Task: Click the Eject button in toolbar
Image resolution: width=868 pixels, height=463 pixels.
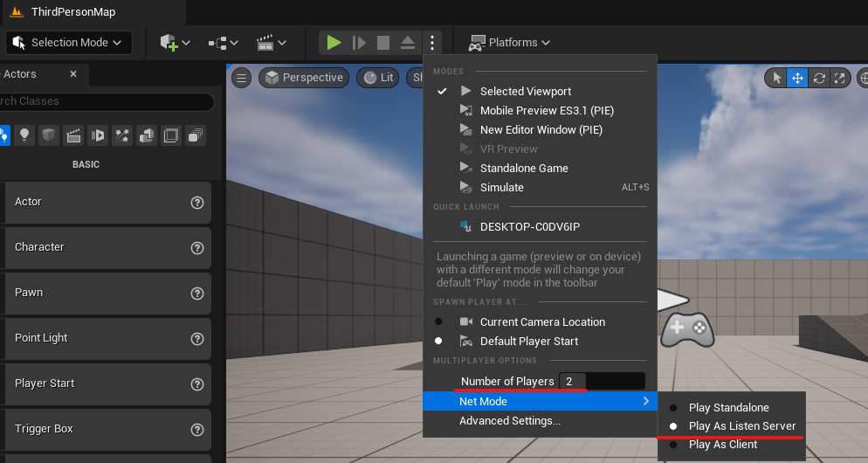Action: pyautogui.click(x=408, y=43)
